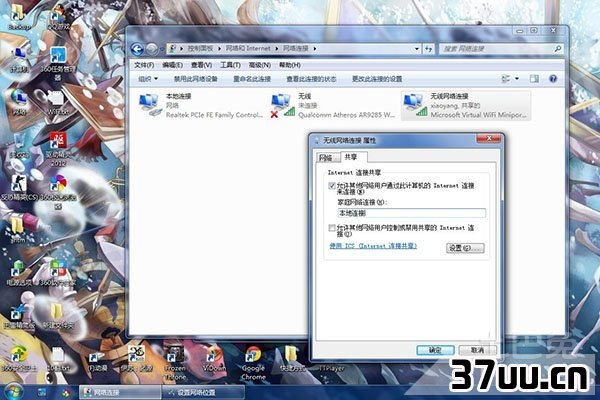The height and width of the screenshot is (400, 600).
Task: Close the 无线网络连接 属性 dialog
Action: tap(489, 139)
